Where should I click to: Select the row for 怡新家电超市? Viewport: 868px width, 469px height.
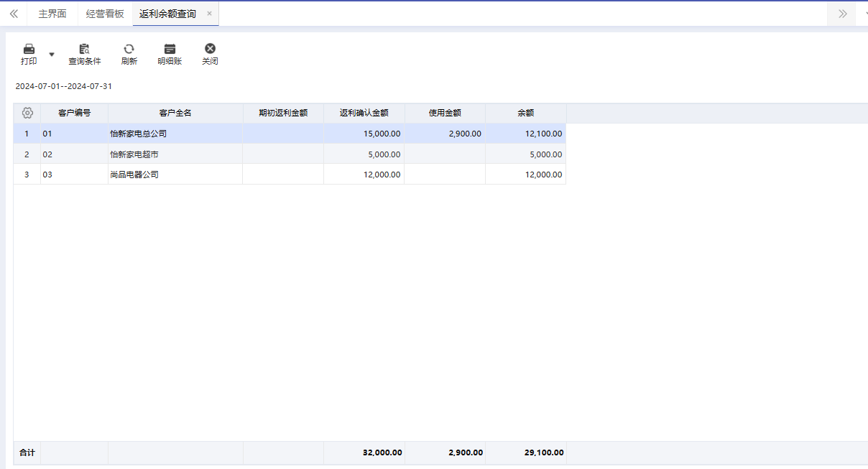(x=134, y=154)
